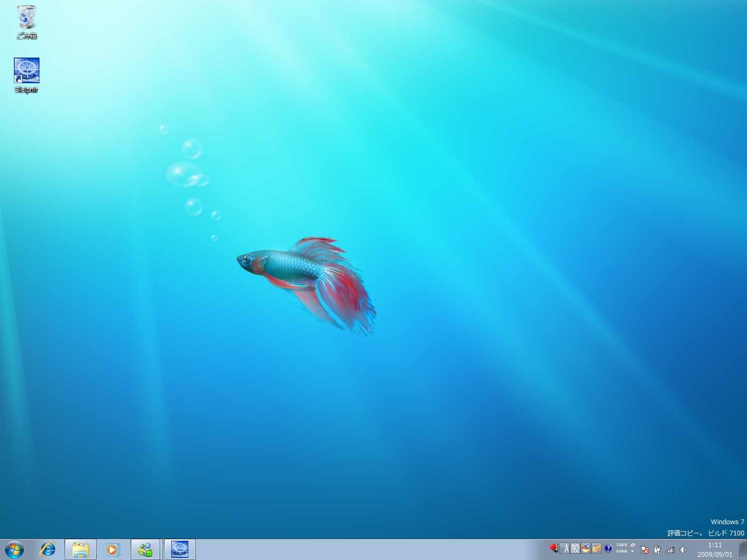Open the volume speaker tray icon
This screenshot has width=747, height=560.
coord(683,550)
